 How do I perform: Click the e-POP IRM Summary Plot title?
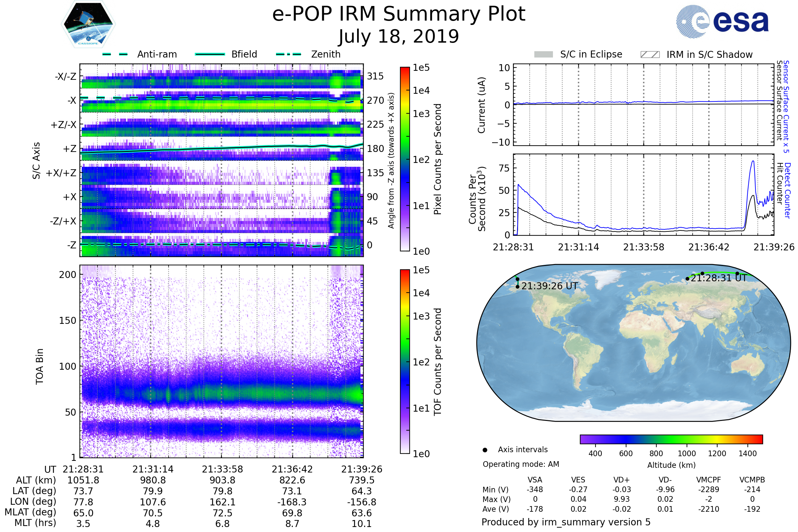[x=399, y=14]
